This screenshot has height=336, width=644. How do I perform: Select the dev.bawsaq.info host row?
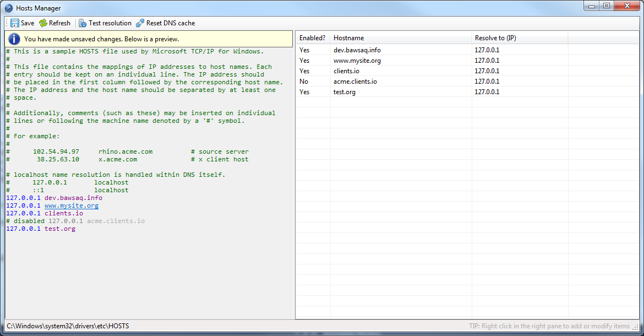(x=467, y=50)
